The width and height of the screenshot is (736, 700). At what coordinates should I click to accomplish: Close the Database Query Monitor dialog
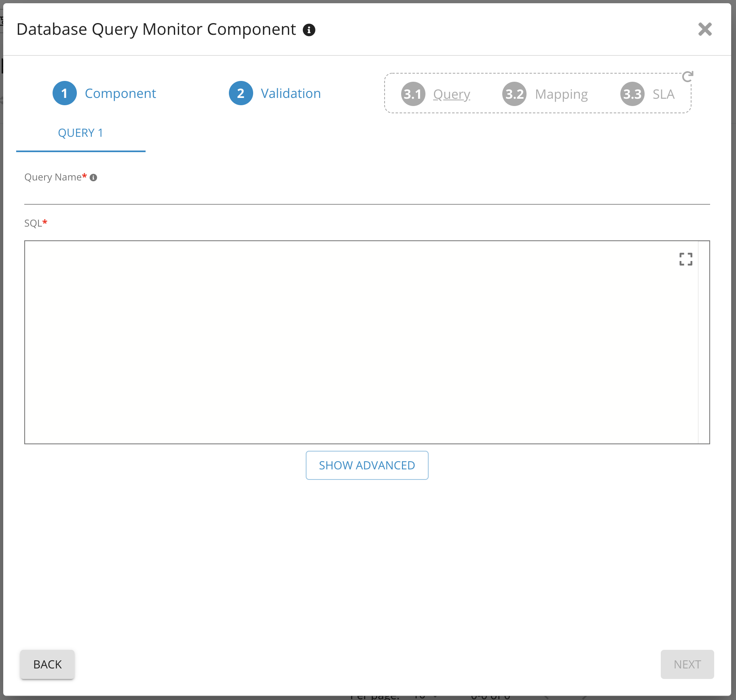coord(705,29)
